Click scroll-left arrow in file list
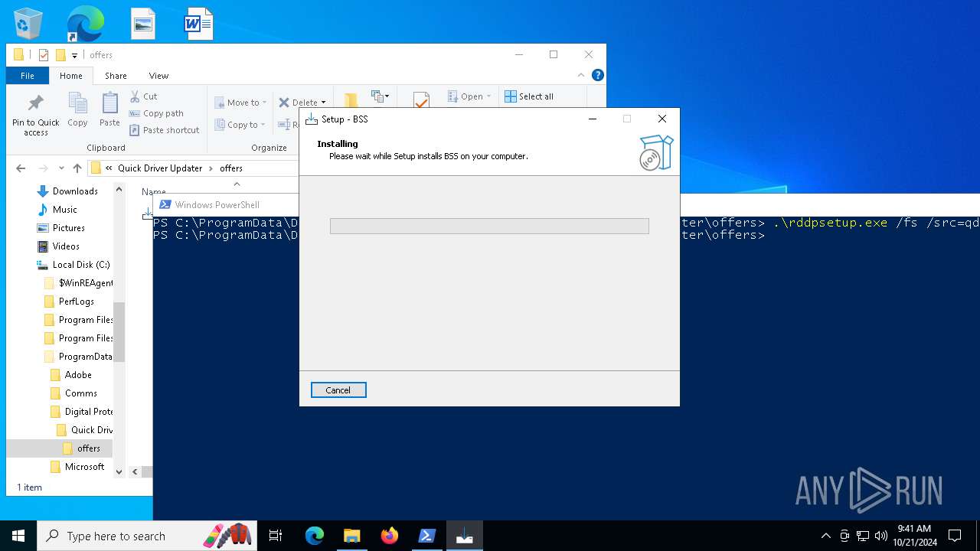Image resolution: width=980 pixels, height=551 pixels. (134, 472)
